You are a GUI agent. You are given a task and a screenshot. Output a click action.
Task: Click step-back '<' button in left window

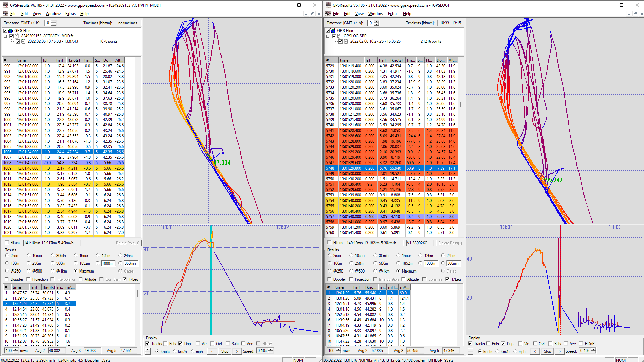pyautogui.click(x=212, y=351)
